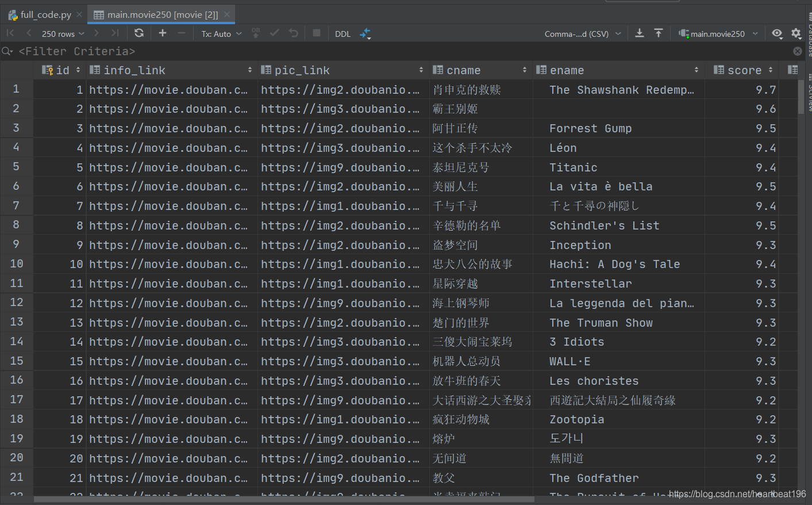Toggle the view options eye icon

click(x=777, y=33)
